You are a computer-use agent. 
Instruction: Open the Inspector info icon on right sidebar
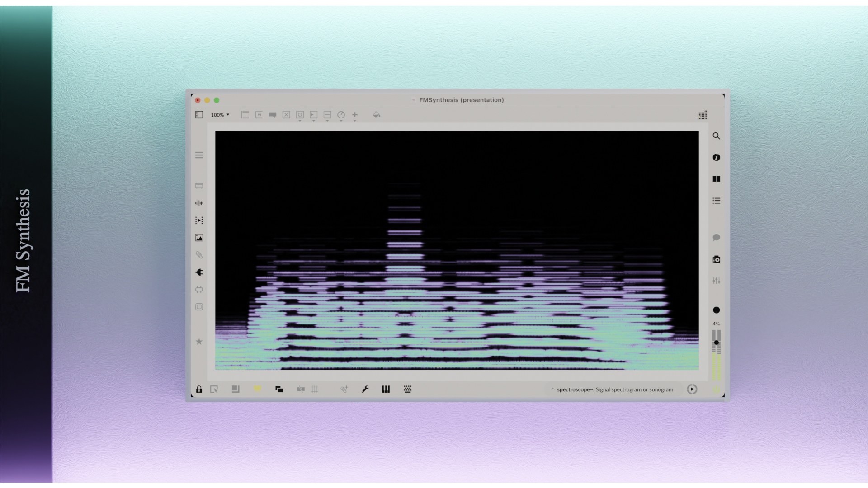(717, 157)
